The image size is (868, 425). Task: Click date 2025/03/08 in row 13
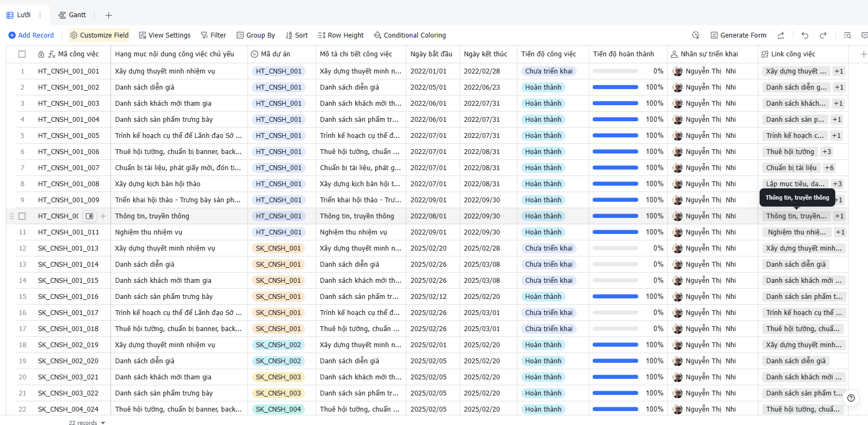click(482, 264)
